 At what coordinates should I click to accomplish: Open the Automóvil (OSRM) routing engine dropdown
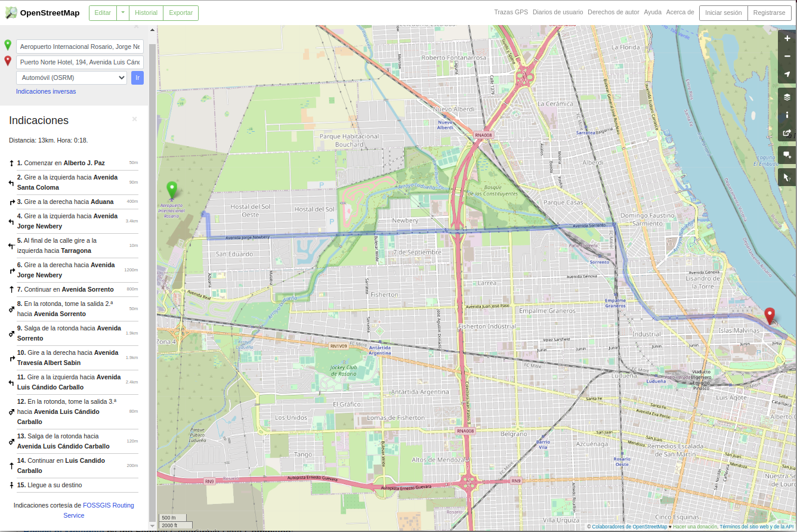point(72,78)
